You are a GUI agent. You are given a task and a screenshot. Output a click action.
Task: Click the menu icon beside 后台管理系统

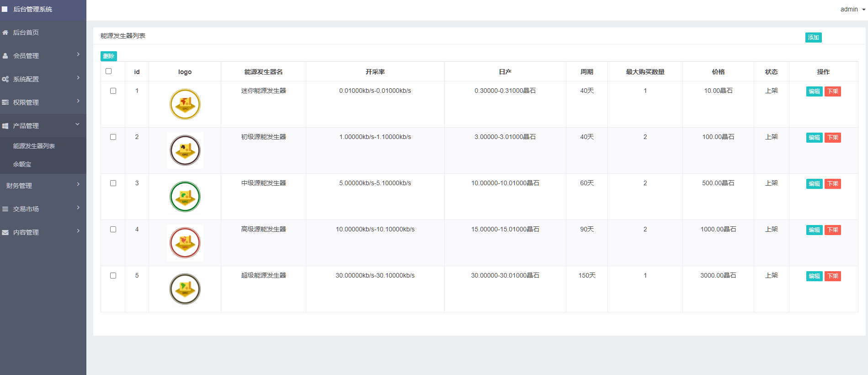[x=5, y=9]
